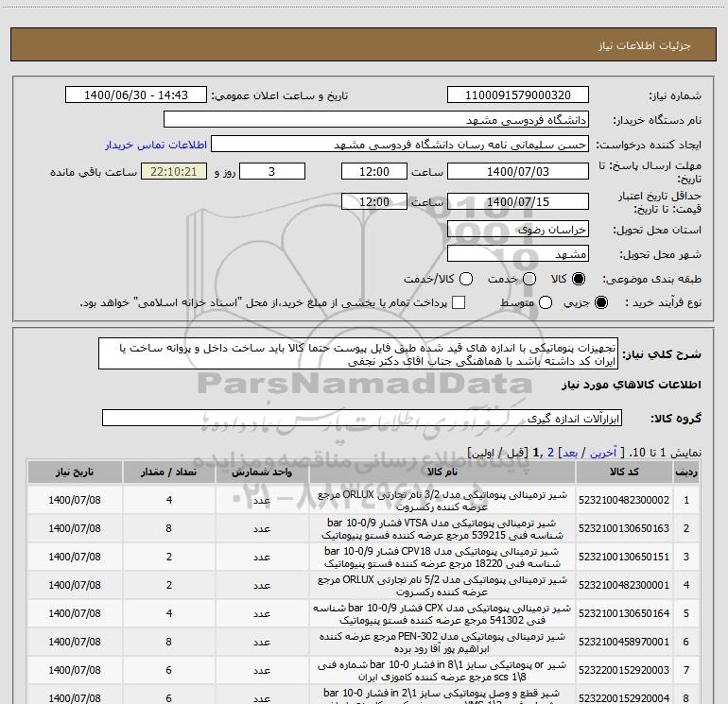Image resolution: width=728 pixels, height=704 pixels.
Task: Click the دانشگاه فردوسی مشهد buyer field
Action: pyautogui.click(x=376, y=119)
